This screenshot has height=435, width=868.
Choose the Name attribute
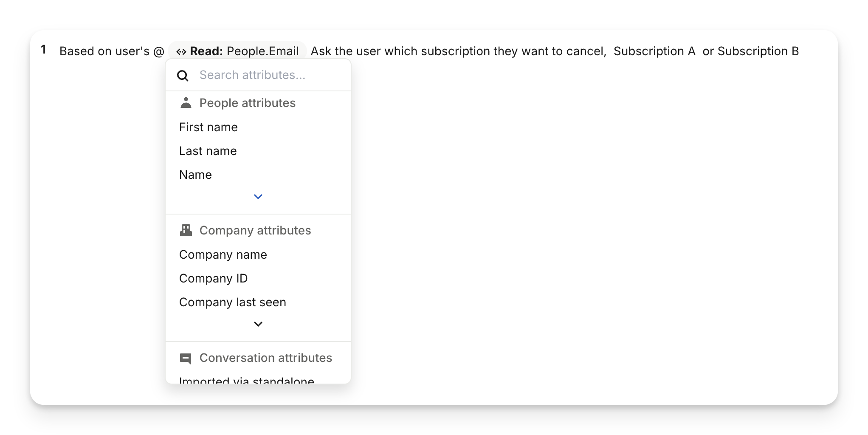pos(195,175)
